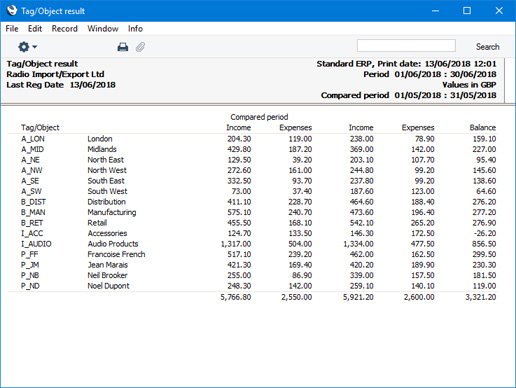The image size is (516, 388).
Task: Close the Tag/Object result window
Action: 499,11
